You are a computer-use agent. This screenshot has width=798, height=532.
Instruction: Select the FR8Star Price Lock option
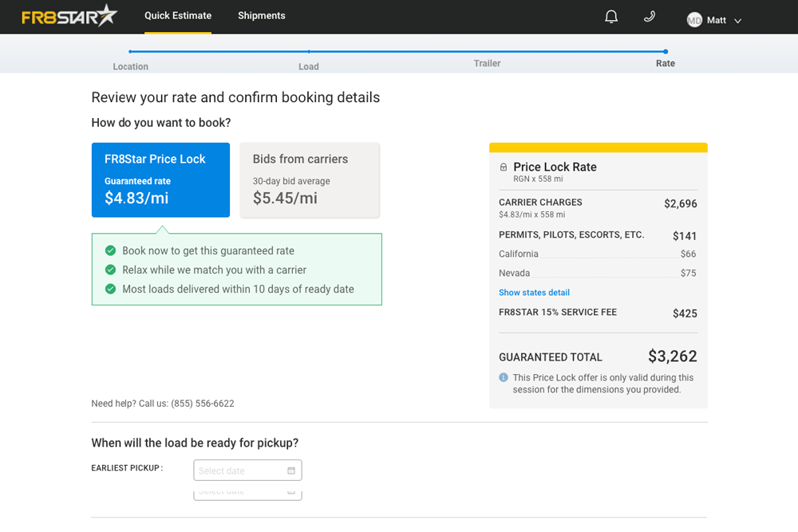coord(160,179)
